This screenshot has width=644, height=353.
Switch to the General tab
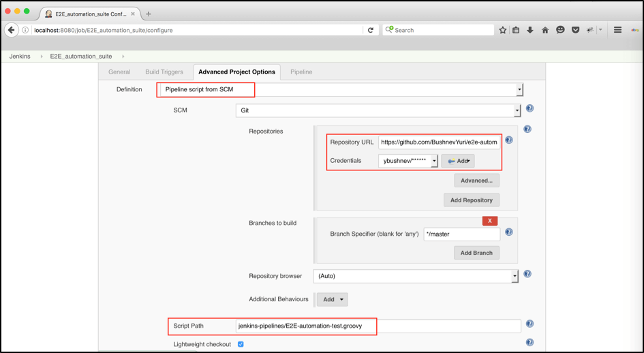[x=119, y=72]
